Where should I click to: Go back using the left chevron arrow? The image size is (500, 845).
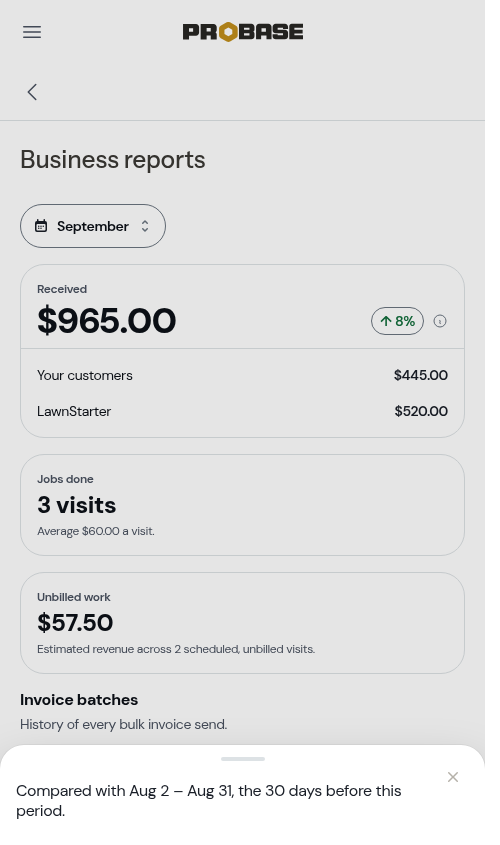coord(32,92)
